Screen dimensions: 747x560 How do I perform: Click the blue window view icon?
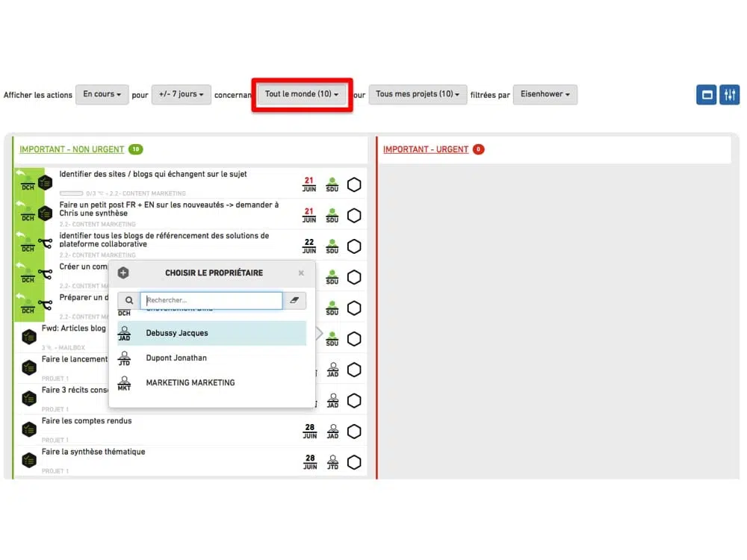pos(707,94)
